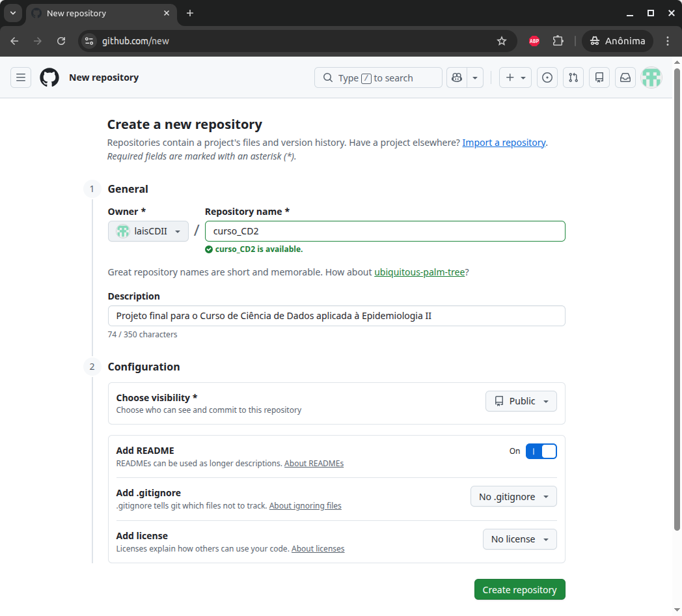
Task: Open the Pull requests icon
Action: 573,77
